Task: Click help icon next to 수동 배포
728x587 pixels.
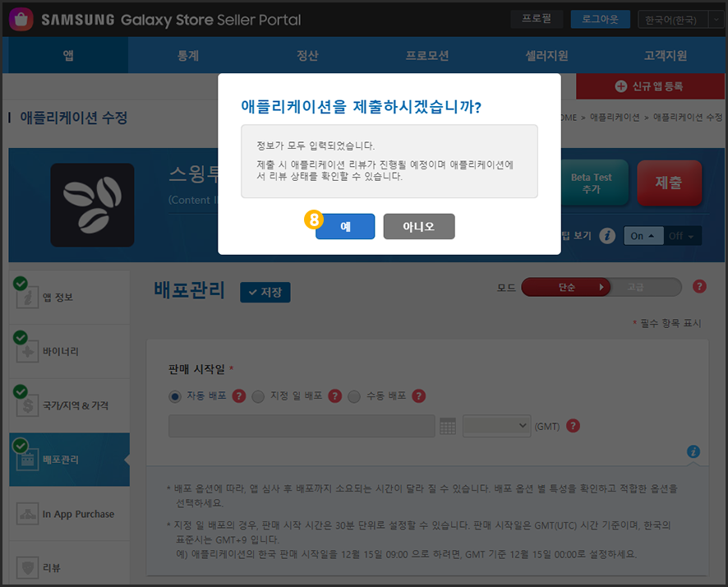Action: coord(419,396)
